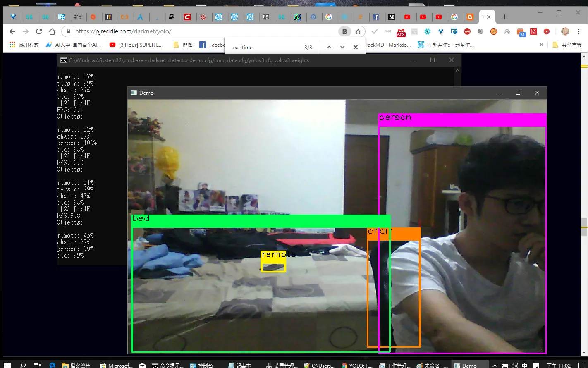Switch to the Facebook tab

point(376,17)
